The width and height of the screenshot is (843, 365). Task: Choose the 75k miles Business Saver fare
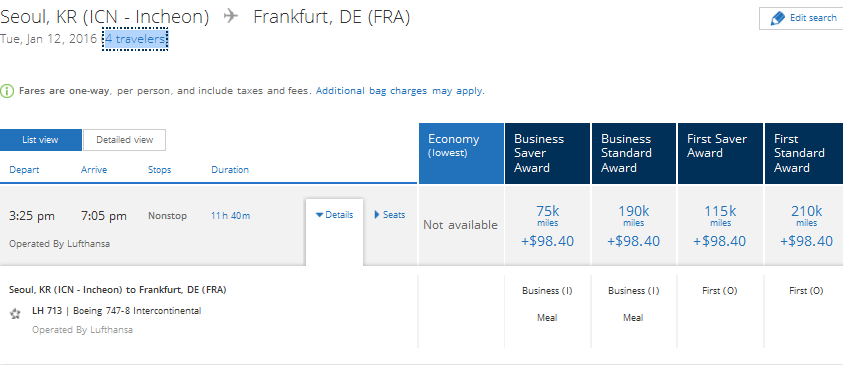[x=547, y=225]
